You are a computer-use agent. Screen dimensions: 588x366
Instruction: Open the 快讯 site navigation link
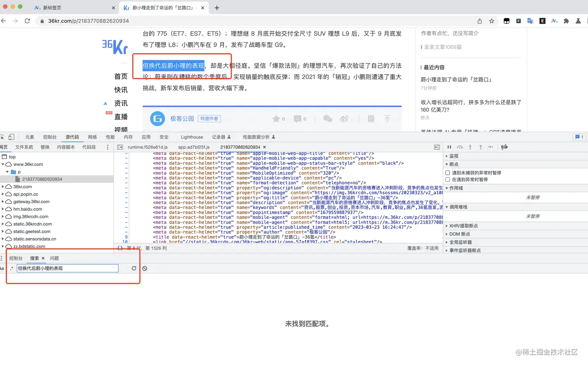click(121, 90)
